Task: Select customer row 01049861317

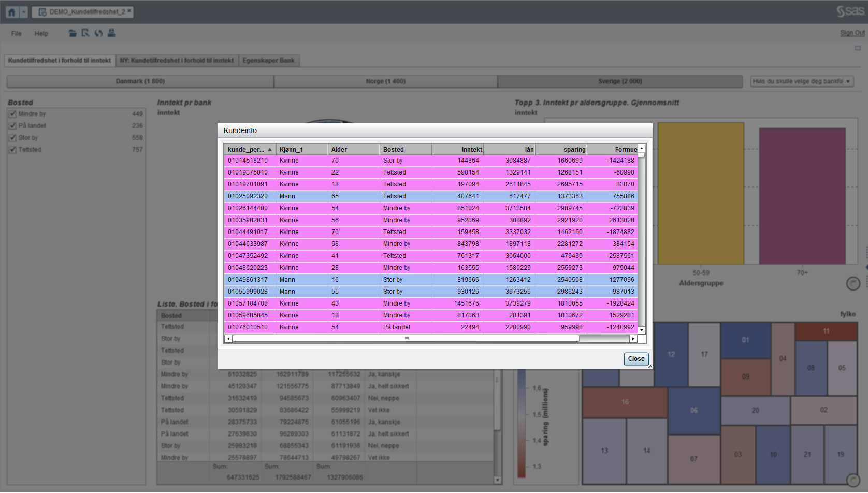Action: click(431, 280)
